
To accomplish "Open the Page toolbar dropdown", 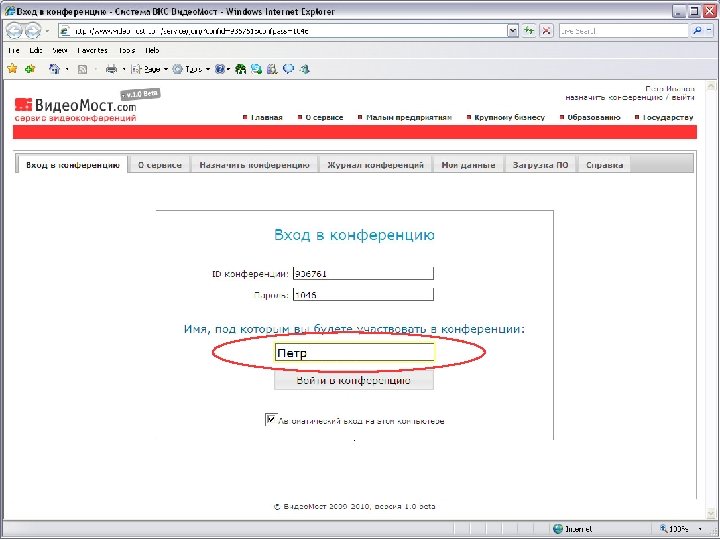I will click(x=149, y=69).
